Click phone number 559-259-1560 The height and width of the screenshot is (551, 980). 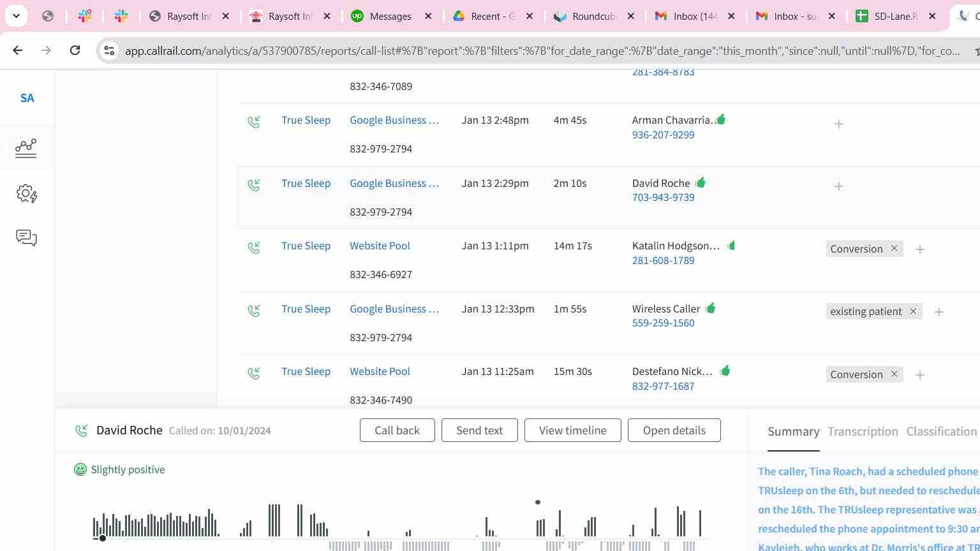click(663, 323)
